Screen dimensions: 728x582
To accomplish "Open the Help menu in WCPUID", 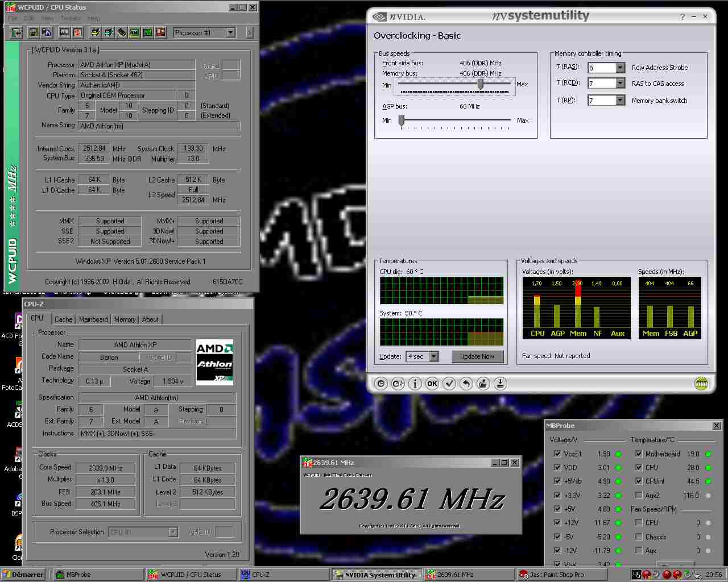I will [94, 18].
